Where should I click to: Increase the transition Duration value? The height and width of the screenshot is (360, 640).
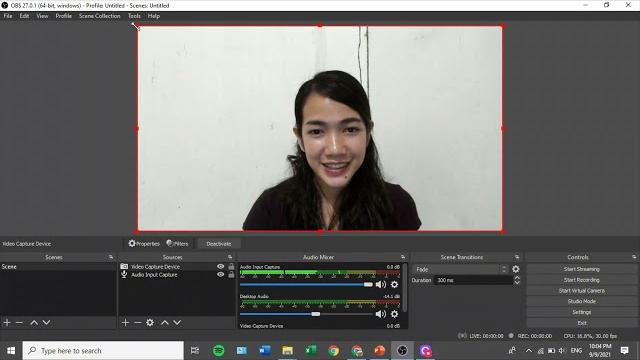coord(517,278)
